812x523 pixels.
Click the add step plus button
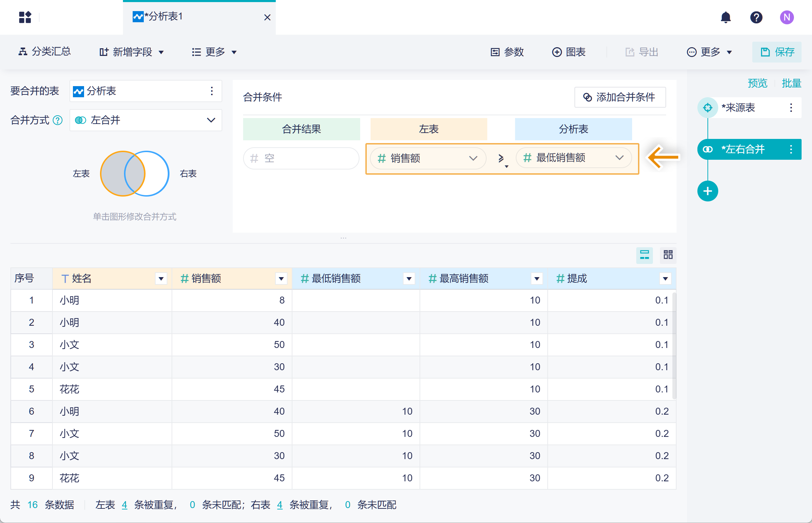pyautogui.click(x=707, y=191)
